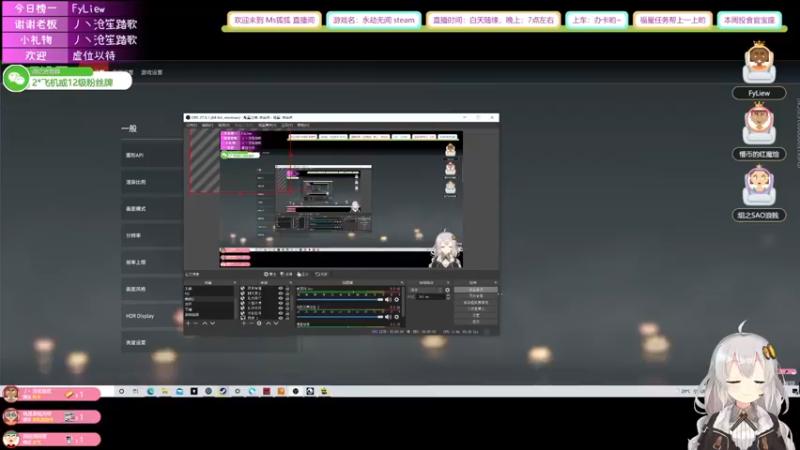Pop out the Scenes dock header icon

pyautogui.click(x=235, y=283)
